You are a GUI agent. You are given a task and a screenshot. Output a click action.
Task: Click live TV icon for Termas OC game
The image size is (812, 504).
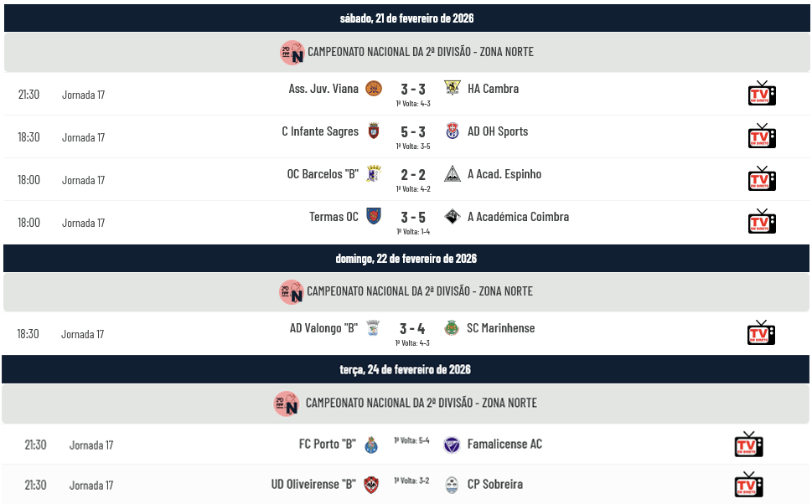pyautogui.click(x=761, y=221)
